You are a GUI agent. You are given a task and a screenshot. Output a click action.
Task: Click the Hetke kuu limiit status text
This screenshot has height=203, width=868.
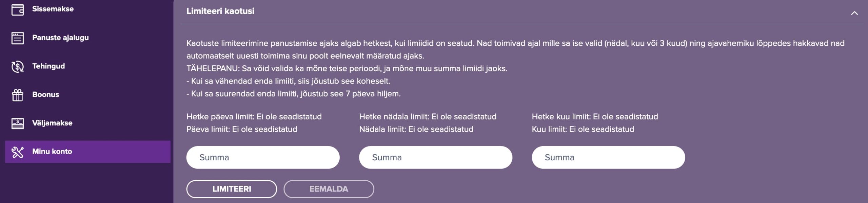tap(595, 117)
